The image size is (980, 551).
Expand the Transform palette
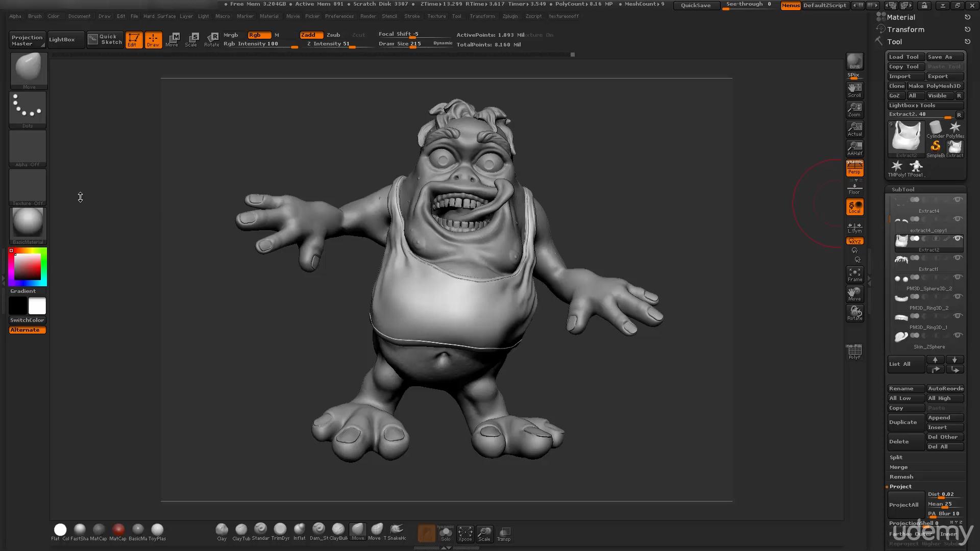(905, 29)
